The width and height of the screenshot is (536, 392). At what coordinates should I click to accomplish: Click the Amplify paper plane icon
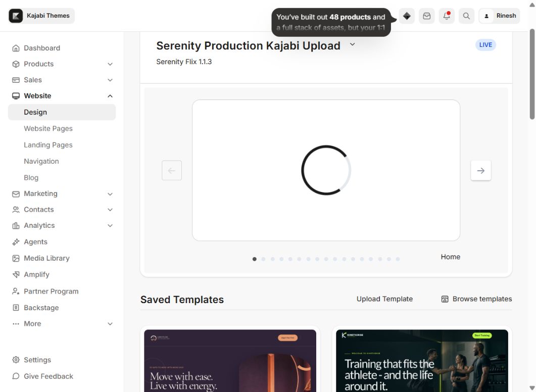coord(16,274)
